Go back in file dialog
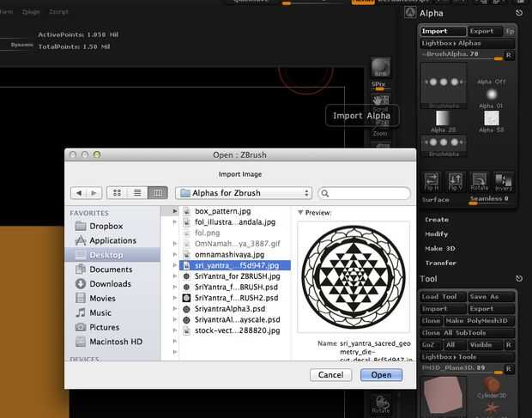This screenshot has width=532, height=418. pos(79,193)
